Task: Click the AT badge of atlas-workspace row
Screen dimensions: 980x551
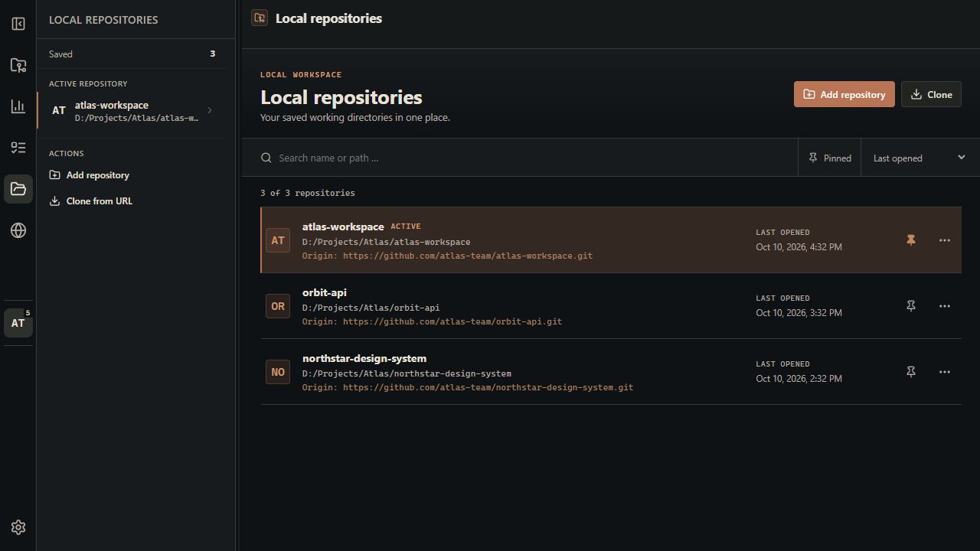Action: pos(278,240)
